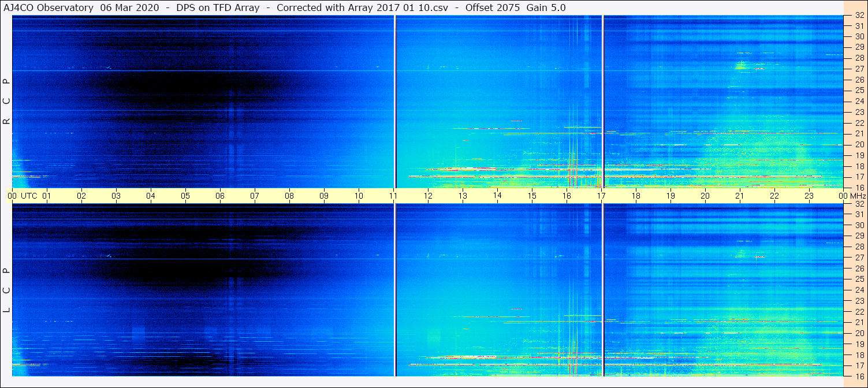The image size is (868, 388).
Task: Click the 18 MHz label of LCP panel
Action: tap(859, 355)
